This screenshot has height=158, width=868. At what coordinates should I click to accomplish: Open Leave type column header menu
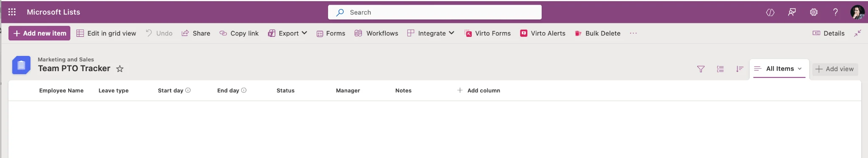click(114, 90)
